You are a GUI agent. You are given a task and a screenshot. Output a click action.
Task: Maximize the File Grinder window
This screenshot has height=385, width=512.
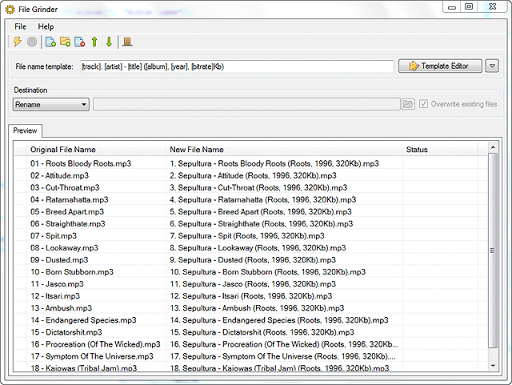click(469, 7)
